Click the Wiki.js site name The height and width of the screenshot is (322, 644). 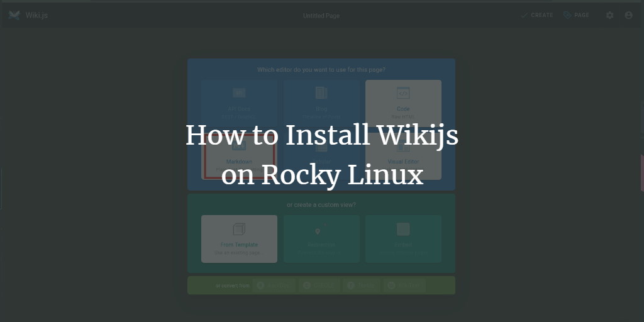coord(36,16)
